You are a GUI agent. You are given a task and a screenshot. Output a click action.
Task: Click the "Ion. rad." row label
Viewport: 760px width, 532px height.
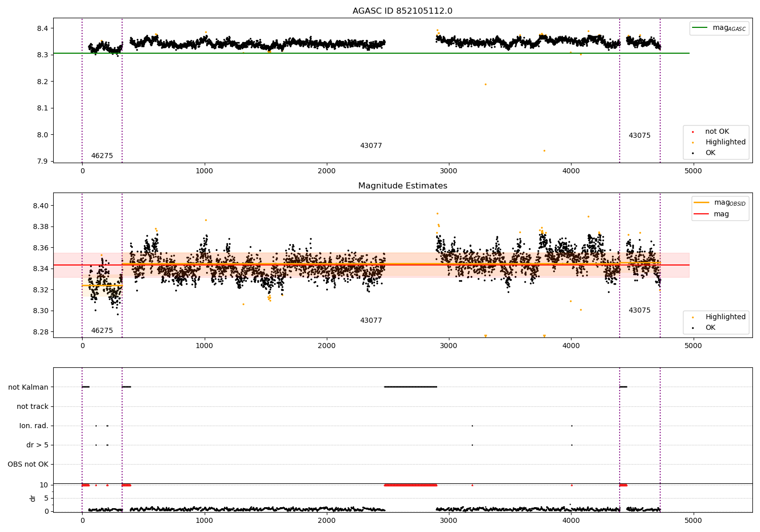(34, 426)
